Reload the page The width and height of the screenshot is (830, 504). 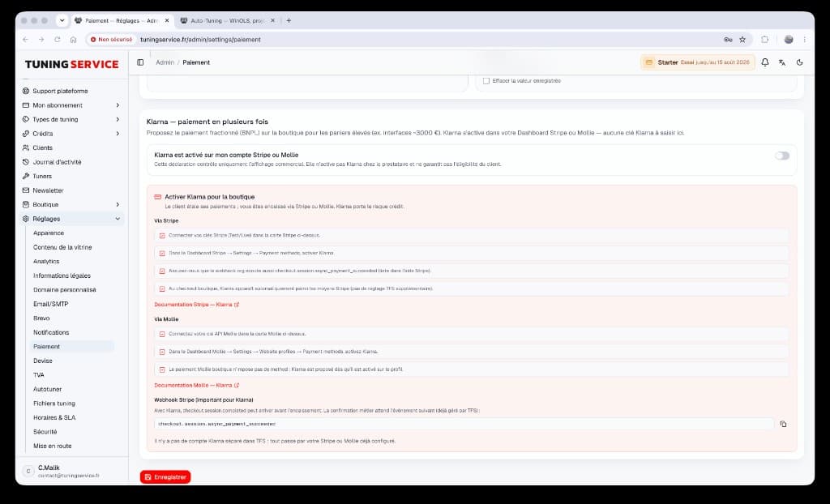(x=58, y=40)
